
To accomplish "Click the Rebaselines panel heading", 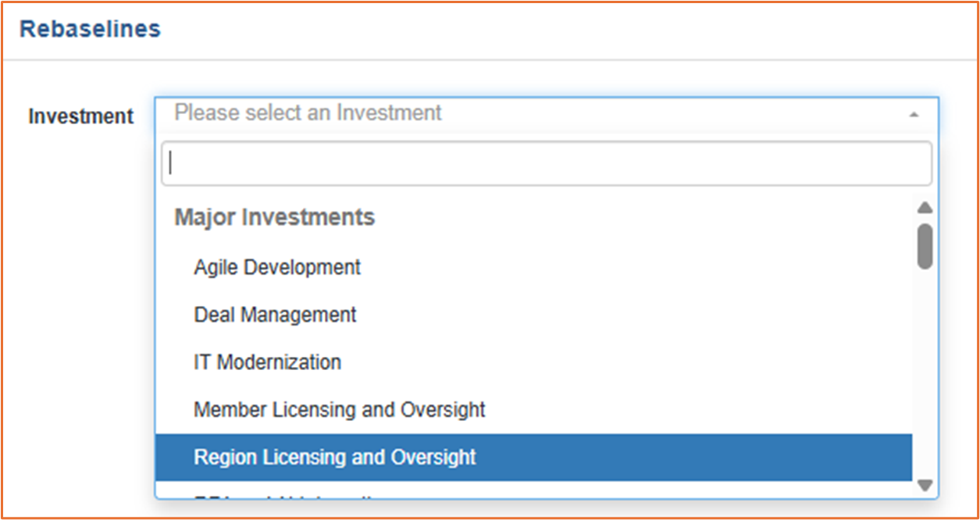I will tap(90, 29).
